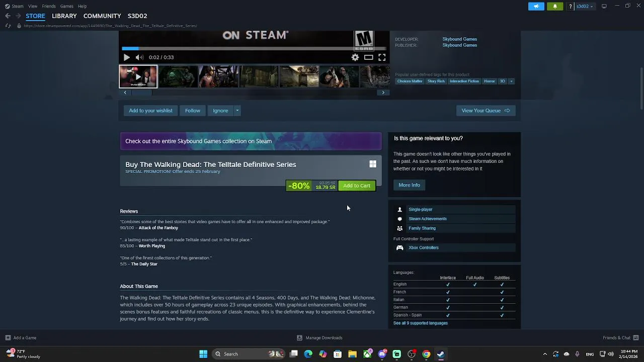
Task: Navigate back with the arrow
Action: coord(8,16)
